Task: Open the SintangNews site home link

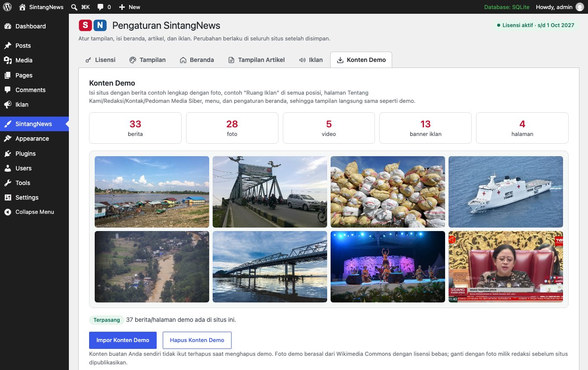Action: (x=41, y=7)
